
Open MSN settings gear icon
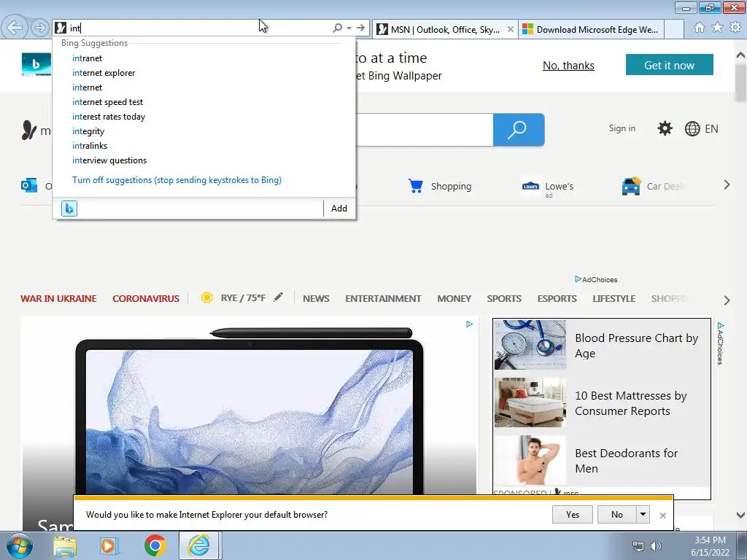pyautogui.click(x=665, y=128)
